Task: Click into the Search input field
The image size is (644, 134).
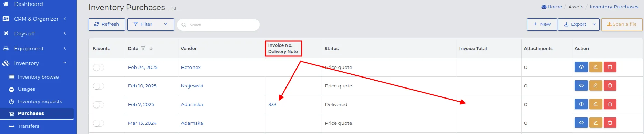Action: [x=218, y=25]
